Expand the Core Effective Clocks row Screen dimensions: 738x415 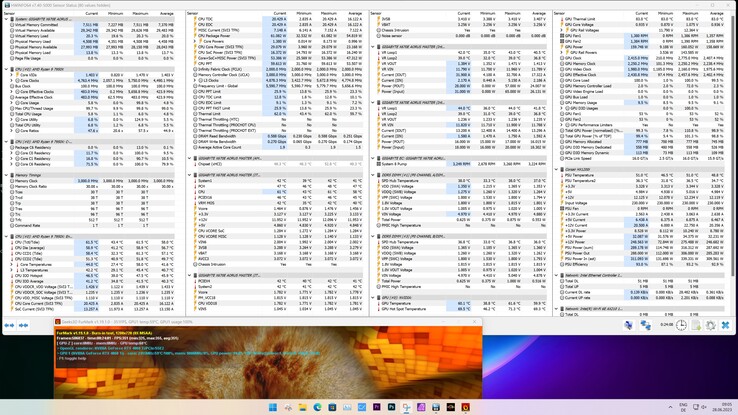click(12, 92)
